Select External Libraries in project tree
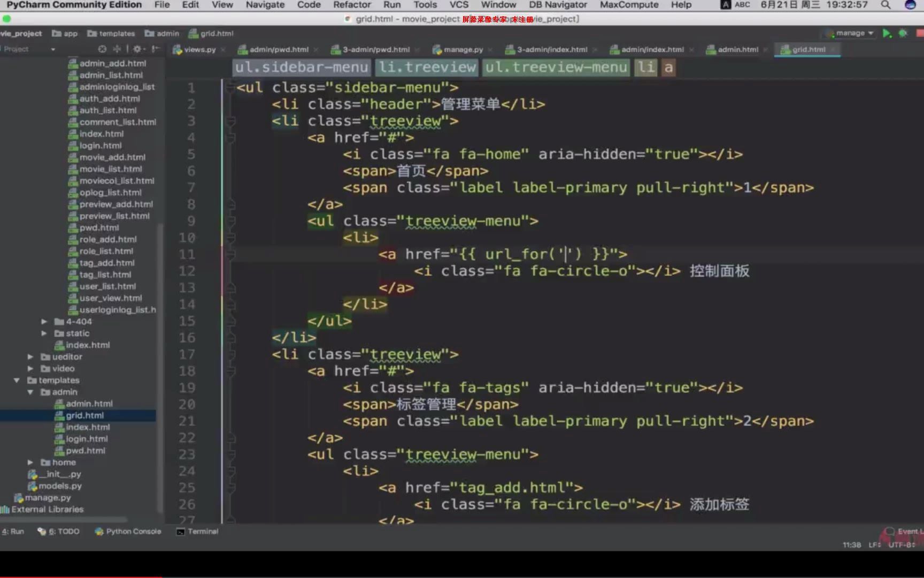Image resolution: width=924 pixels, height=578 pixels. 42,509
